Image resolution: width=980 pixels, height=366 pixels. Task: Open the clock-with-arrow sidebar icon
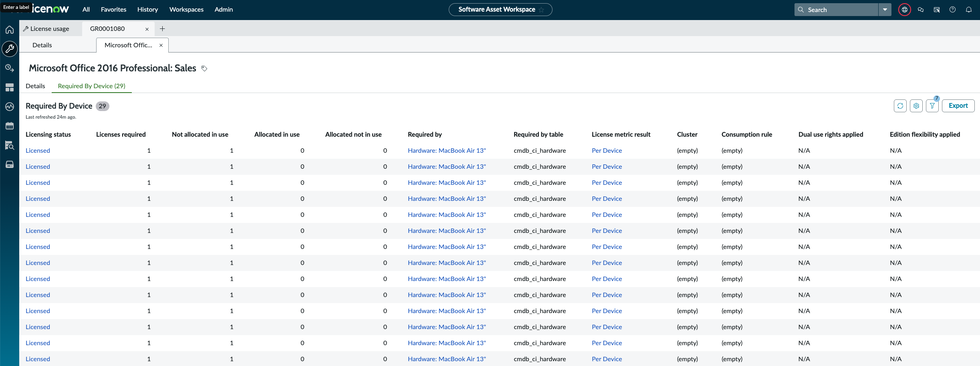(10, 68)
